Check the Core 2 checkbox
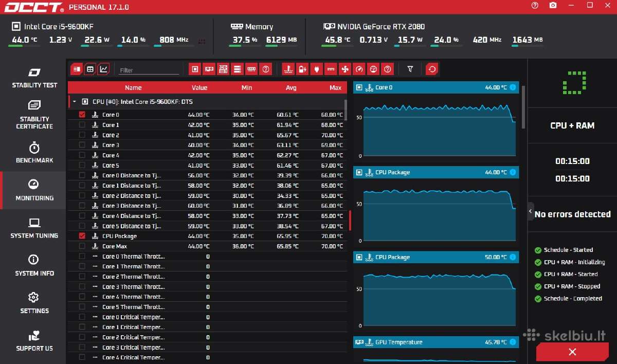 (x=82, y=135)
